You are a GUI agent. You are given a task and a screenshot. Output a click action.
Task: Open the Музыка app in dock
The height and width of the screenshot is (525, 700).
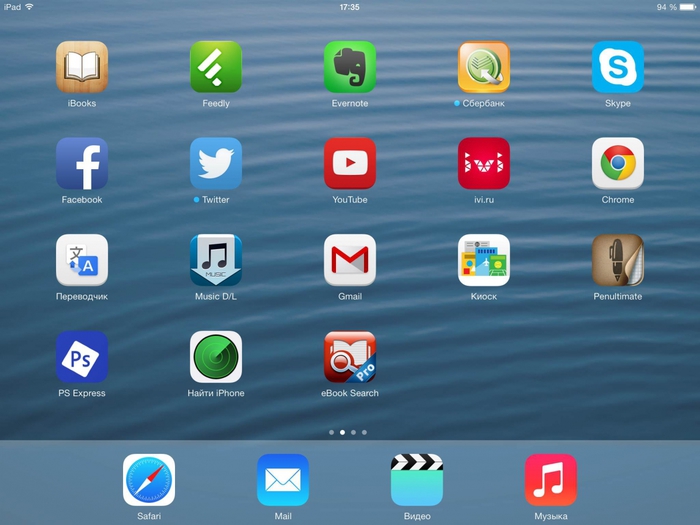[x=550, y=480]
